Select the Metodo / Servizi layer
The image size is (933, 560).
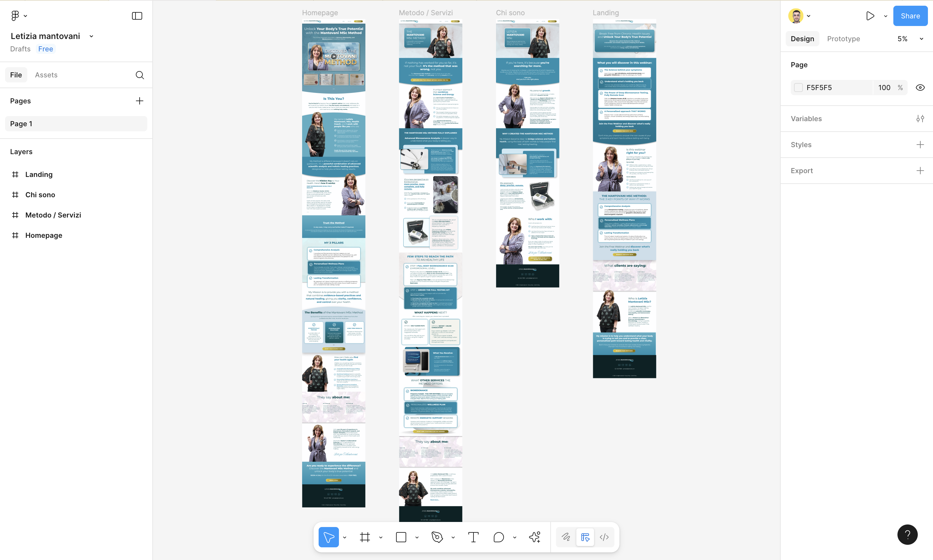(53, 215)
